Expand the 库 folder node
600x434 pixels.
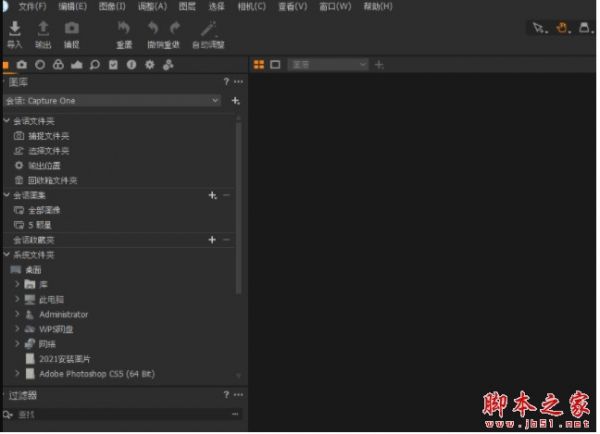(17, 284)
